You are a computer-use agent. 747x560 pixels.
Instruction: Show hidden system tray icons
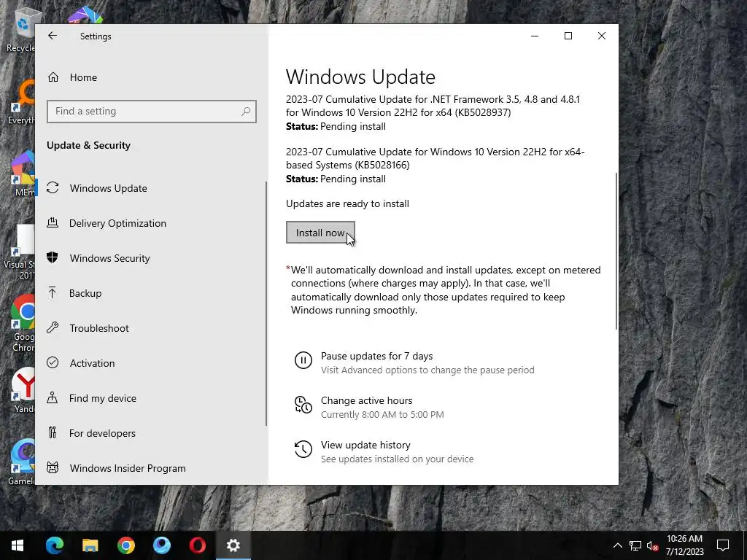(x=617, y=545)
